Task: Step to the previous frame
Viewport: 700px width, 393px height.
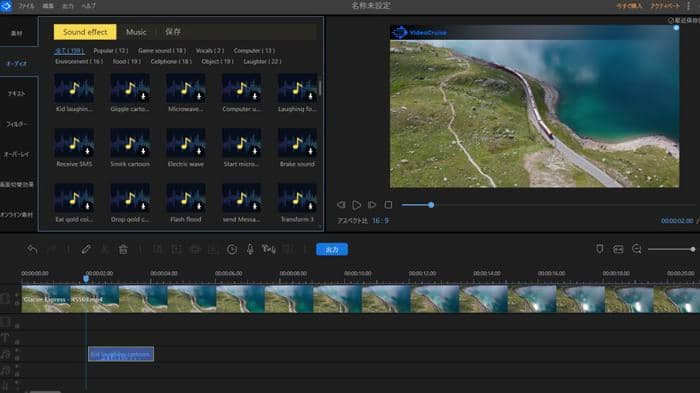Action: pos(341,205)
